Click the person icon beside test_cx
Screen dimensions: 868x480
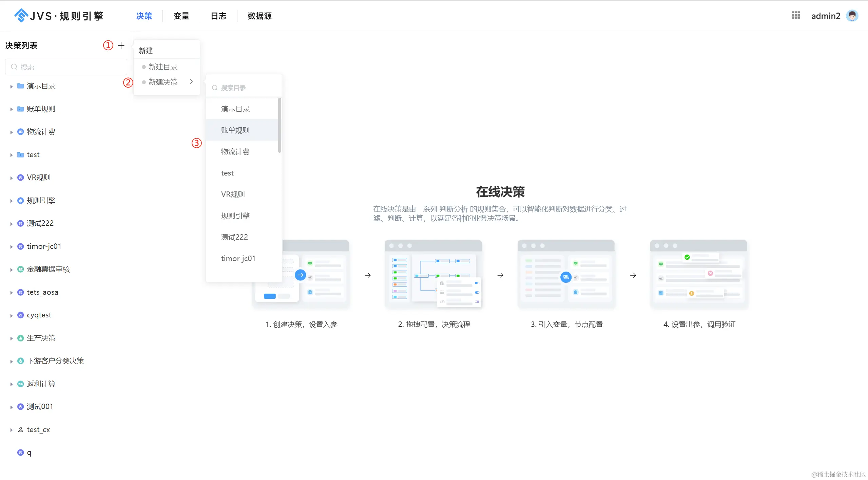pyautogui.click(x=20, y=430)
